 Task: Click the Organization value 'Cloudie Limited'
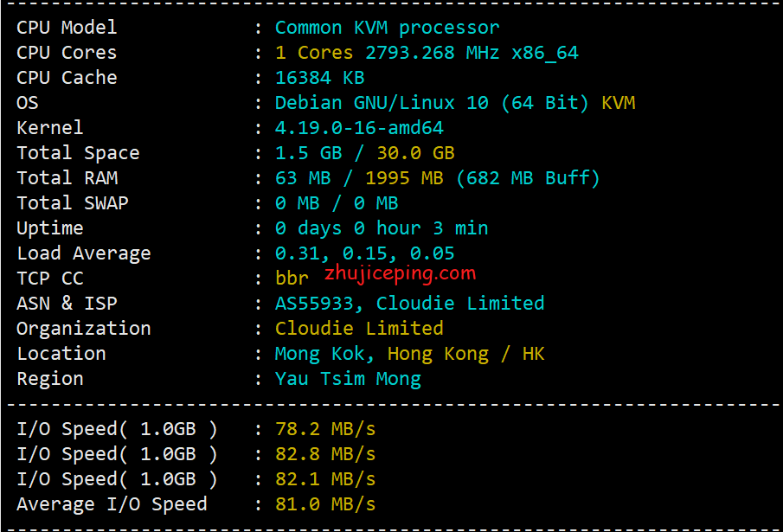359,329
